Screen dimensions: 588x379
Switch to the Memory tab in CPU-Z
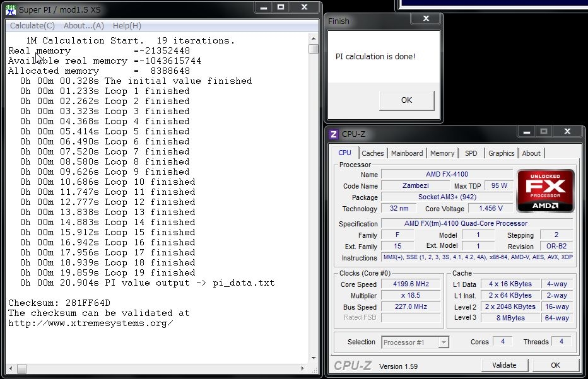pos(442,153)
